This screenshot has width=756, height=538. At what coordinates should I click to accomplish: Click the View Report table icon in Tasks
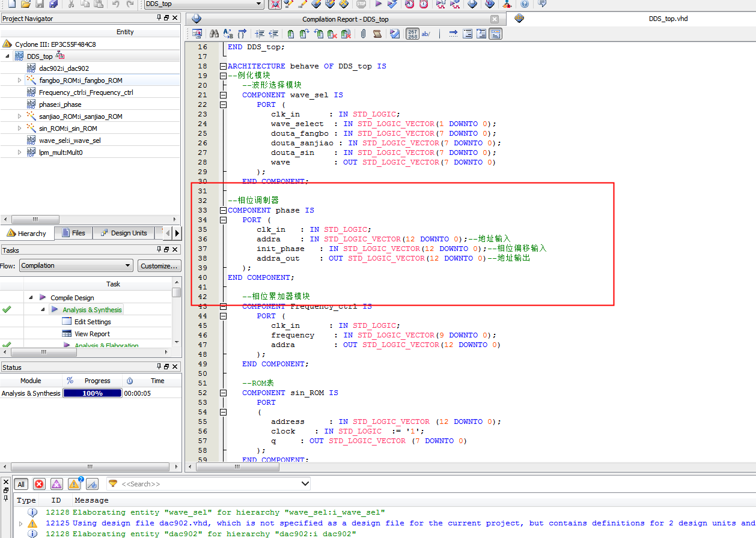pos(67,334)
